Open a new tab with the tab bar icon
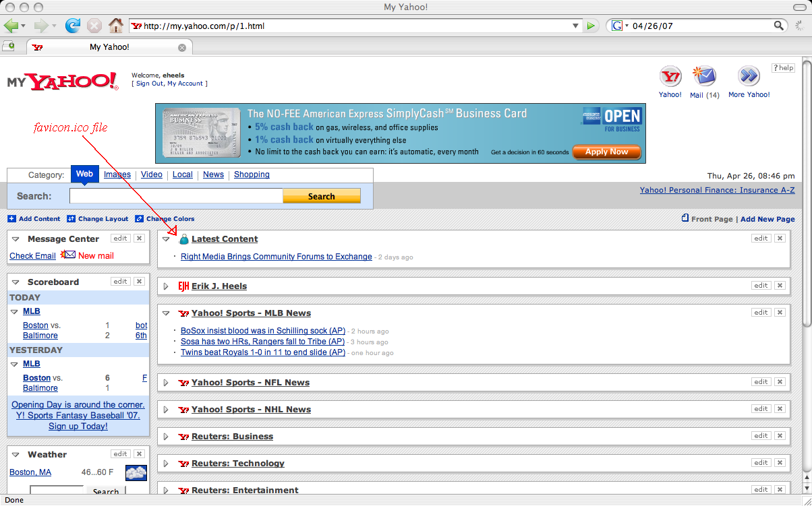Image resolution: width=812 pixels, height=506 pixels. tap(8, 46)
